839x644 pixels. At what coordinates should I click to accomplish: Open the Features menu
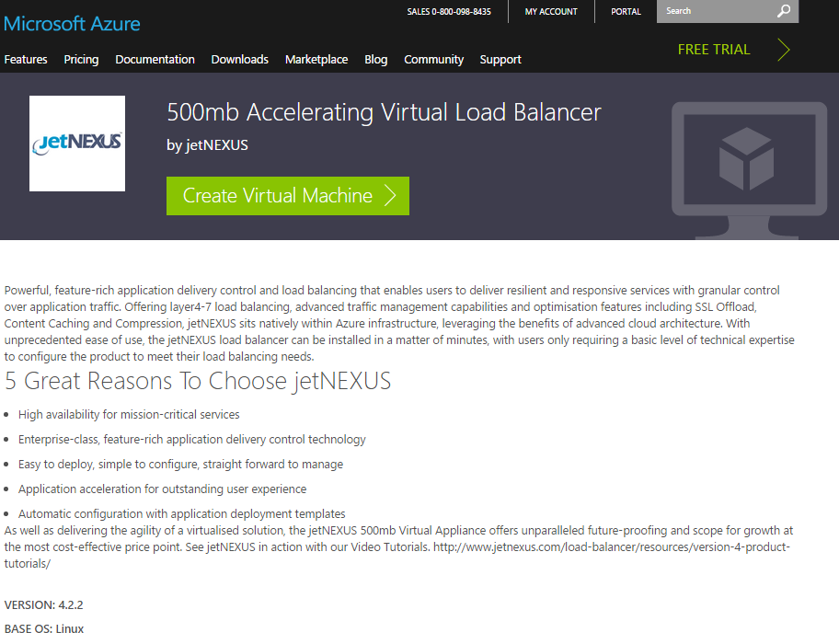point(26,60)
